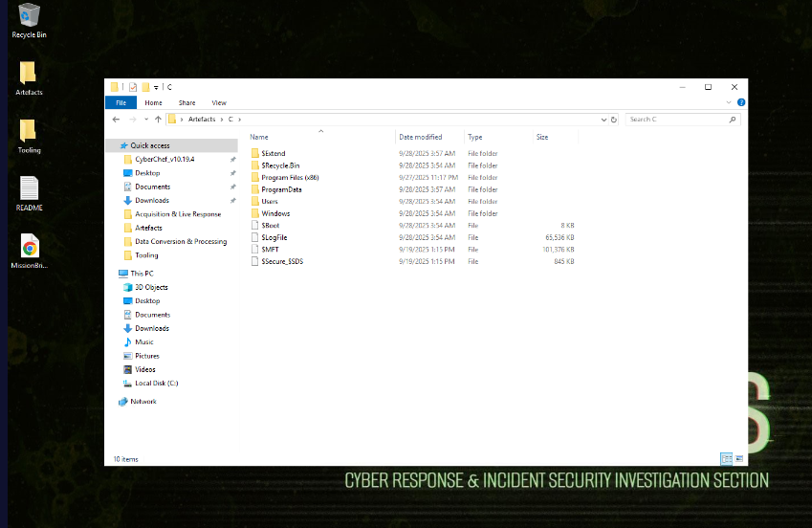Select the $MFT file in list
812x528 pixels.
coord(270,249)
